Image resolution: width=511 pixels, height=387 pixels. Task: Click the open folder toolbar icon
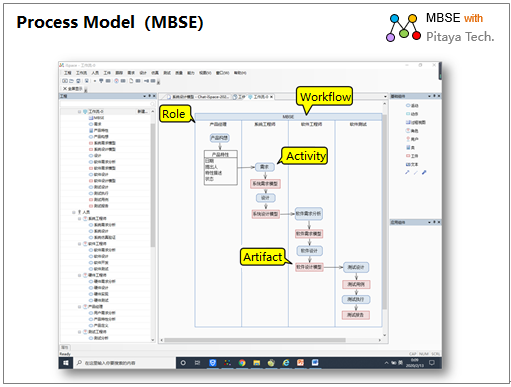(72, 81)
